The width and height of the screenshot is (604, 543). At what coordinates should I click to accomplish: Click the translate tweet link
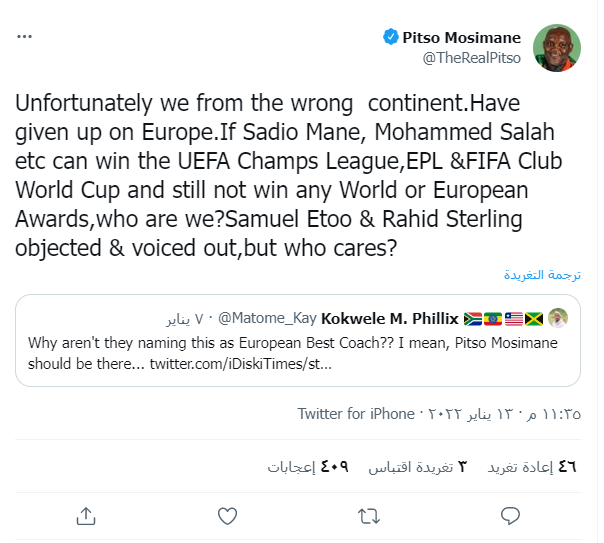pyautogui.click(x=541, y=273)
